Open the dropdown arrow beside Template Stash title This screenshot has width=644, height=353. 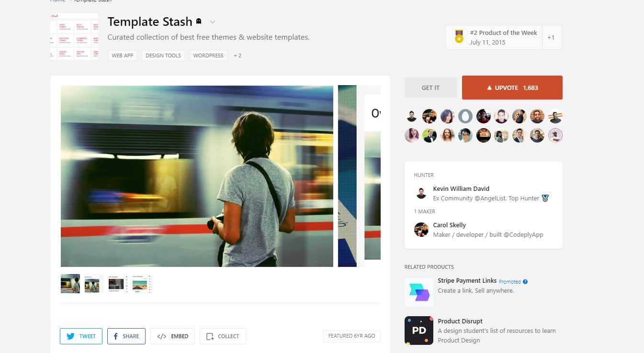pos(213,22)
